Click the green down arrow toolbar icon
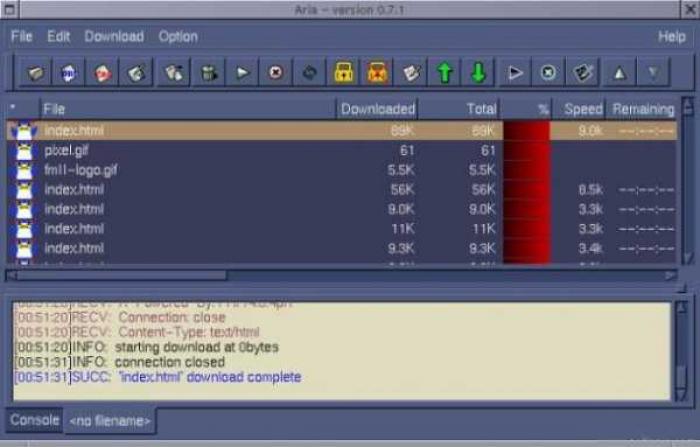Viewport: 700px width, 447px height. coord(478,72)
